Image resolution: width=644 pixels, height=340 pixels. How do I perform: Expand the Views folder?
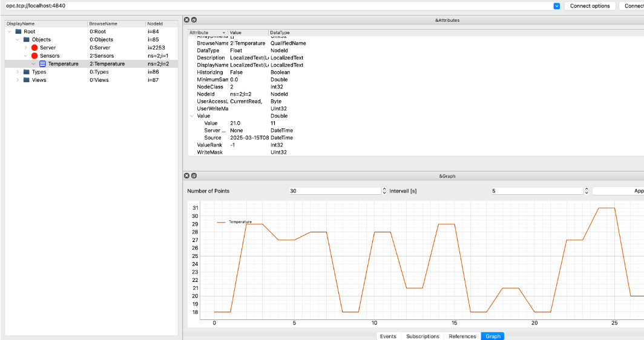18,80
